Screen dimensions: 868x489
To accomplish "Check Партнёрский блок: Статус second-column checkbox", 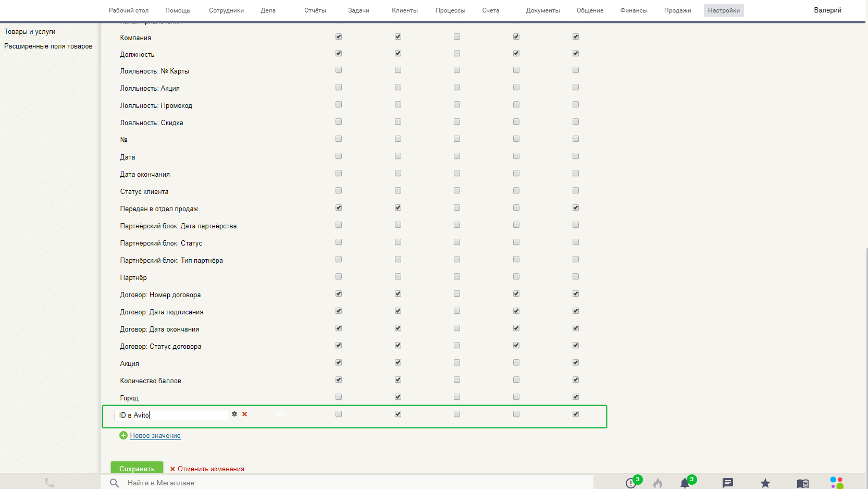I will coord(398,242).
